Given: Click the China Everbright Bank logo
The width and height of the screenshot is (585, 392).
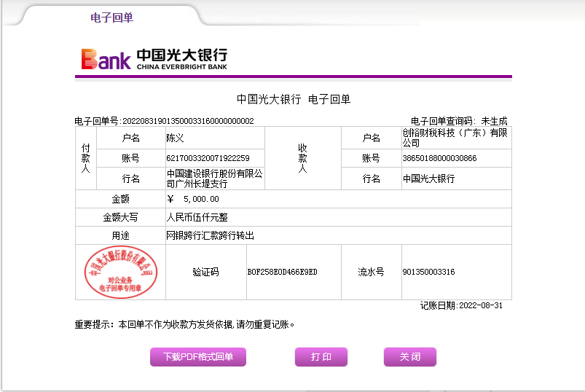Looking at the screenshot, I should tap(154, 59).
